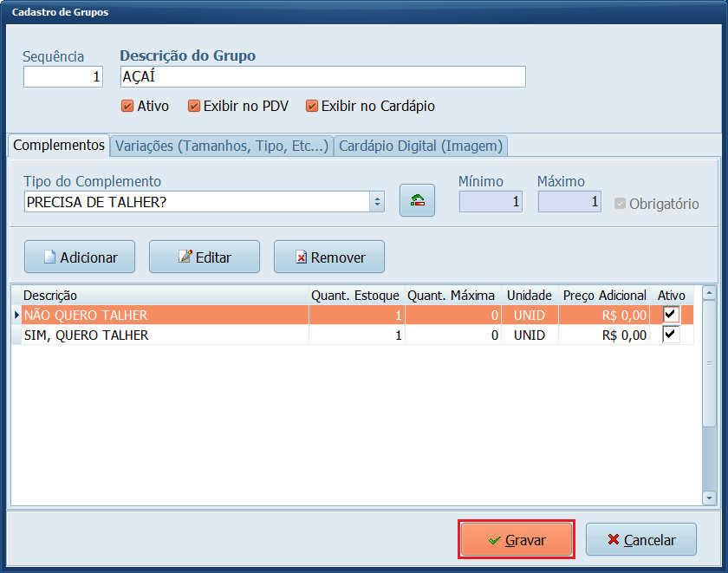Screen dimensions: 728x573
Task: Click the green checkmark icon on Gravar
Action: 494,539
